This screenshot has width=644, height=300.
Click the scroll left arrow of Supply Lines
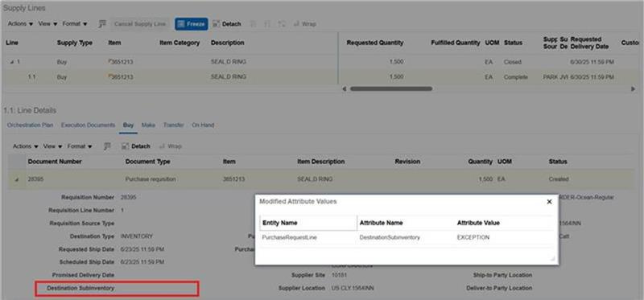345,88
